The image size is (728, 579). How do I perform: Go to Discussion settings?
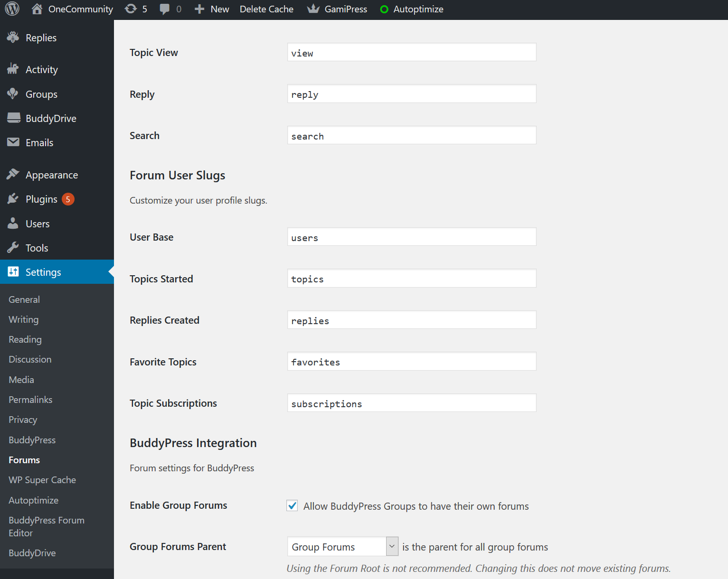pyautogui.click(x=30, y=359)
